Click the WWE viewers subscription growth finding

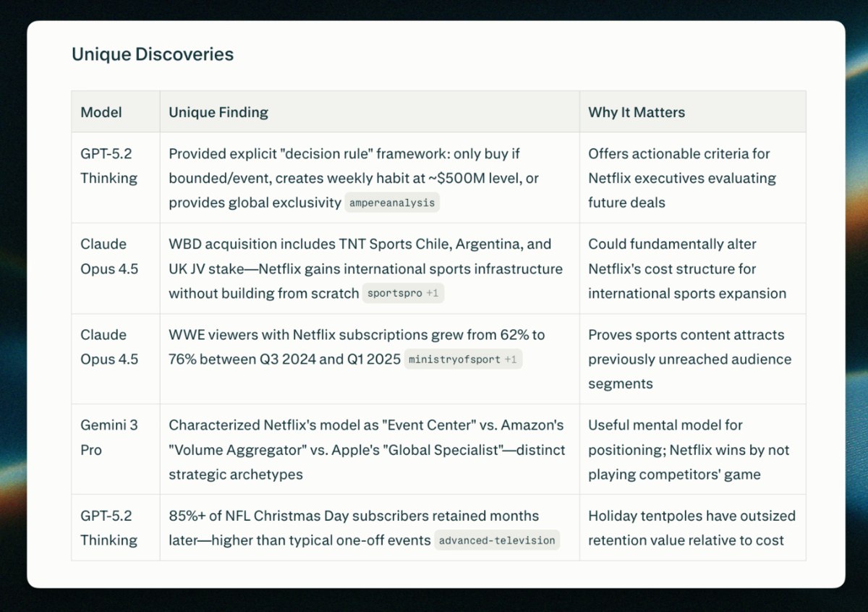click(x=357, y=335)
